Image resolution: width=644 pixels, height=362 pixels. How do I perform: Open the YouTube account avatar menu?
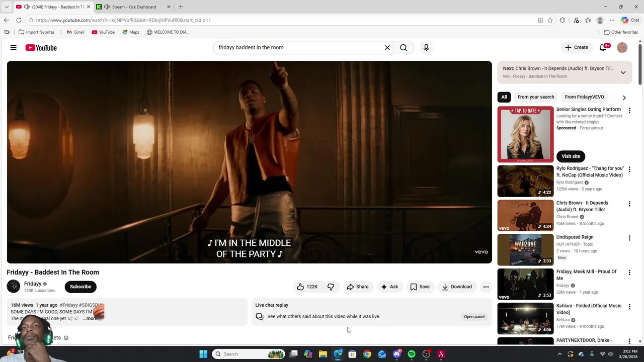point(622,48)
